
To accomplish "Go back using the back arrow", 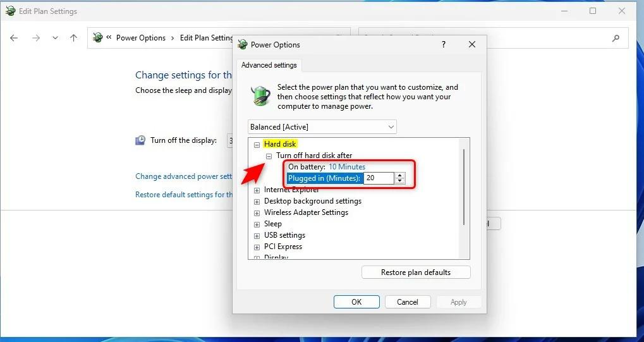I will 14,38.
